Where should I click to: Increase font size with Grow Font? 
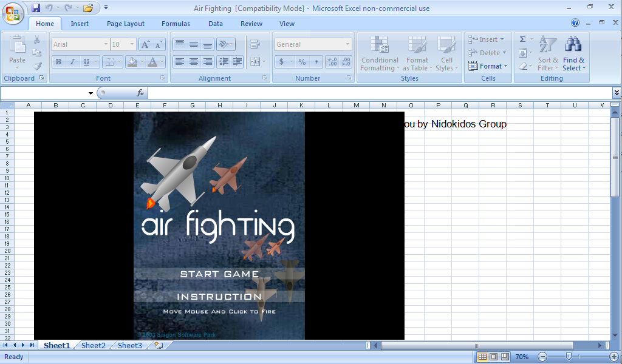point(145,44)
